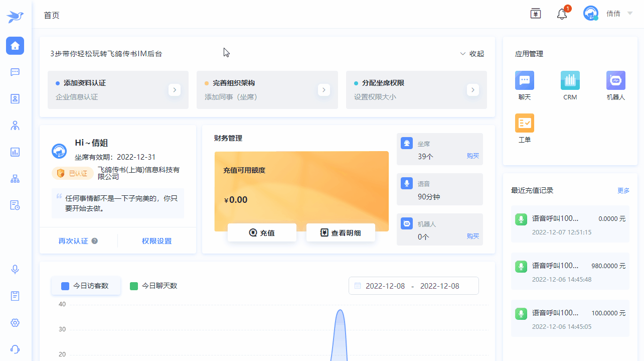
Task: Collapse the guide panel with 收起
Action: coord(472,54)
